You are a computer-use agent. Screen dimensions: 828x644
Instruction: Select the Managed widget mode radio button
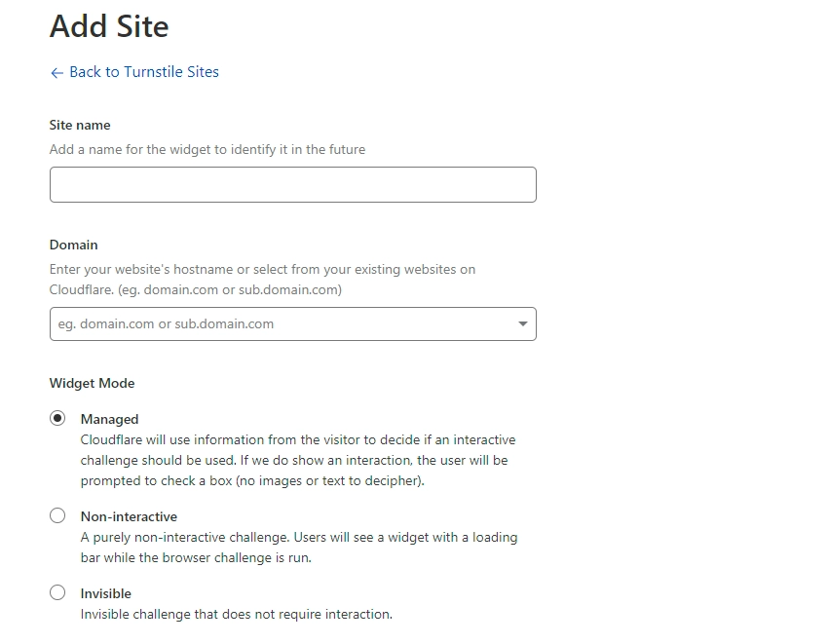pos(57,417)
